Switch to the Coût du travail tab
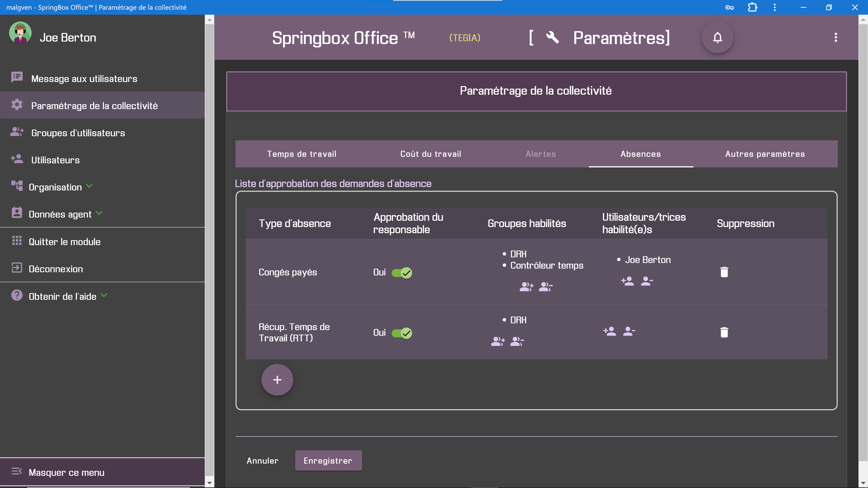 coord(431,154)
